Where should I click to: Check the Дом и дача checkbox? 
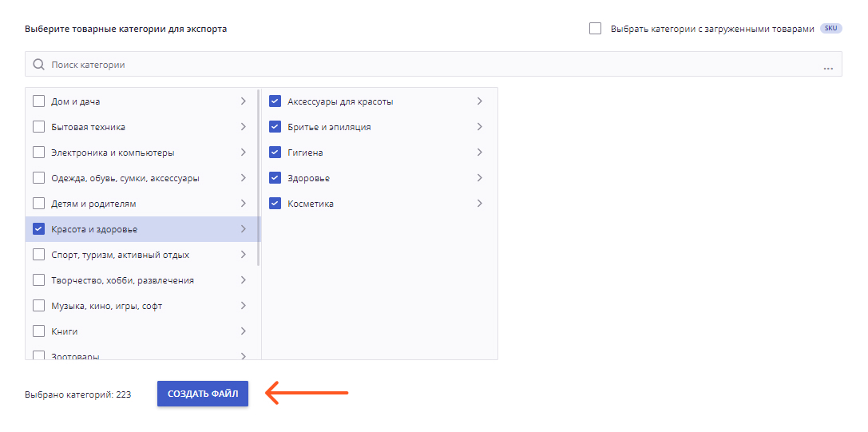click(39, 101)
